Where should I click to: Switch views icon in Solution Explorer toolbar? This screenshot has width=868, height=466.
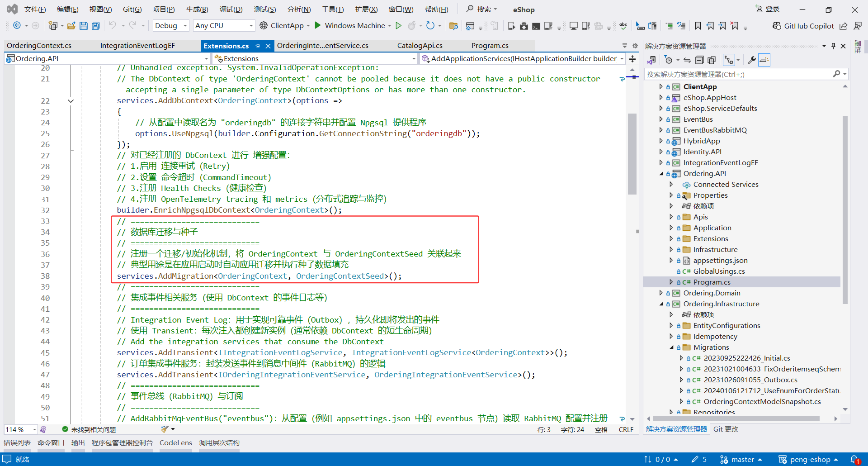coord(651,60)
